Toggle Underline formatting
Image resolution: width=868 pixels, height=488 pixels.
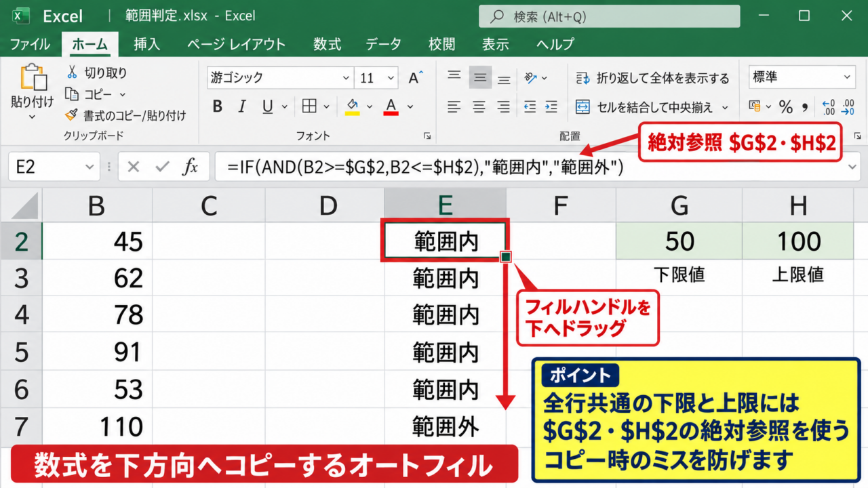coord(267,106)
